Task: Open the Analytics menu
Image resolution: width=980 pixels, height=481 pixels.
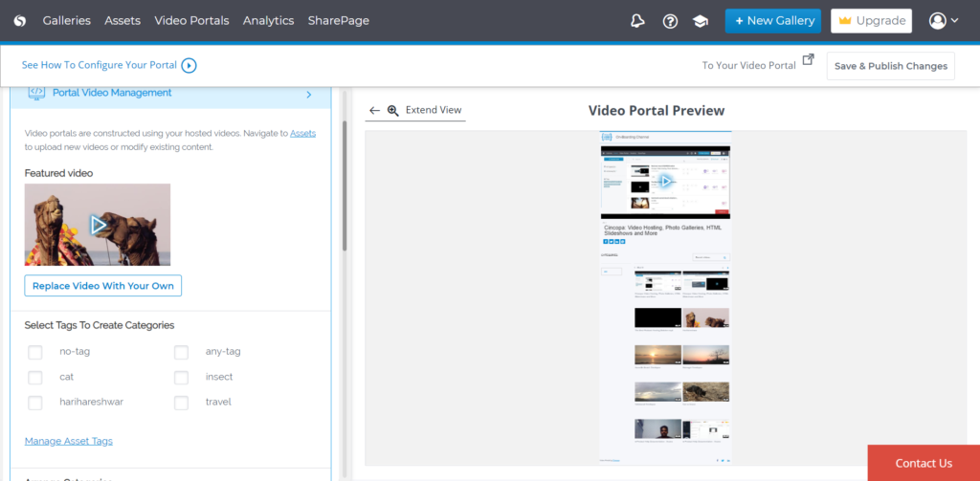Action: tap(268, 21)
